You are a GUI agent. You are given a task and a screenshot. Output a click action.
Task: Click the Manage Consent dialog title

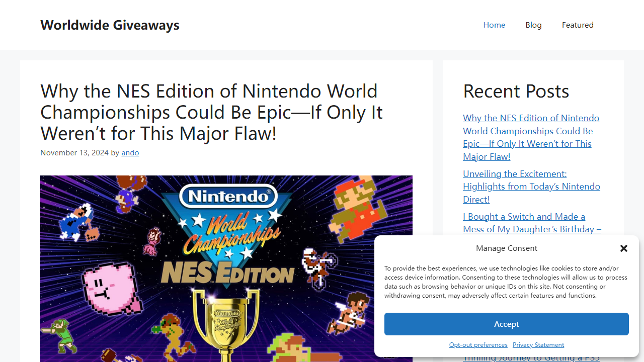pyautogui.click(x=506, y=248)
